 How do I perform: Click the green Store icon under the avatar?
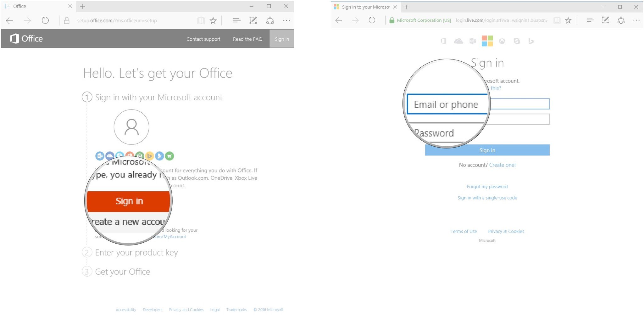[x=169, y=156]
